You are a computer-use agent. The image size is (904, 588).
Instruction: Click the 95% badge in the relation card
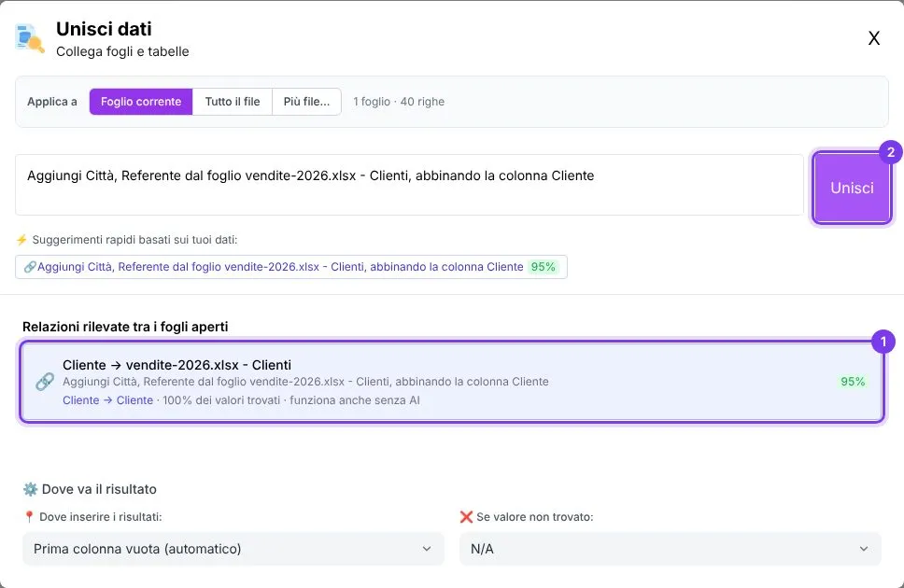[853, 382]
